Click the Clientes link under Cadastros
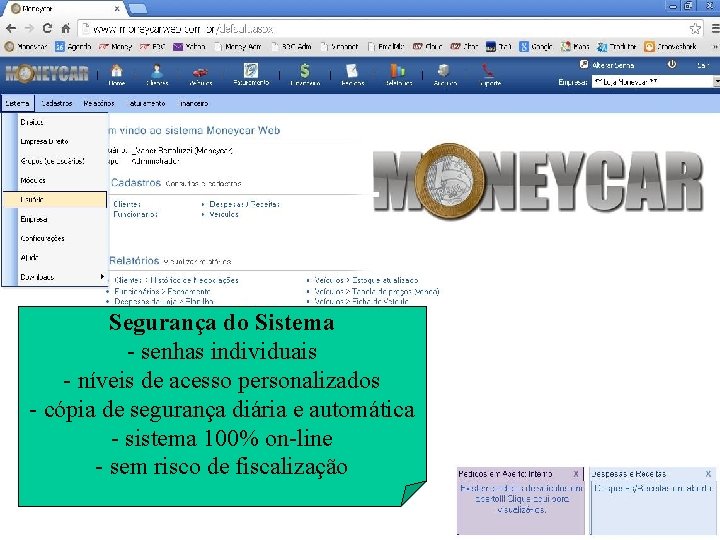 pos(127,204)
